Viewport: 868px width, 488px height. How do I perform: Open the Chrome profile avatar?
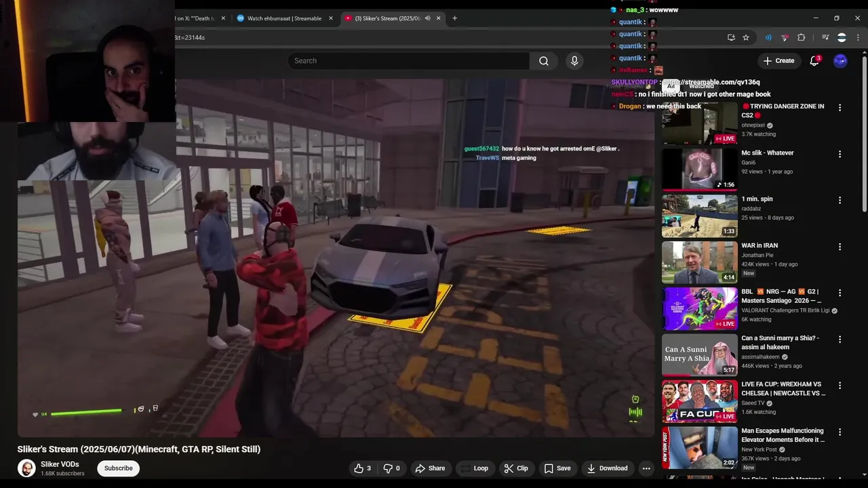[842, 37]
